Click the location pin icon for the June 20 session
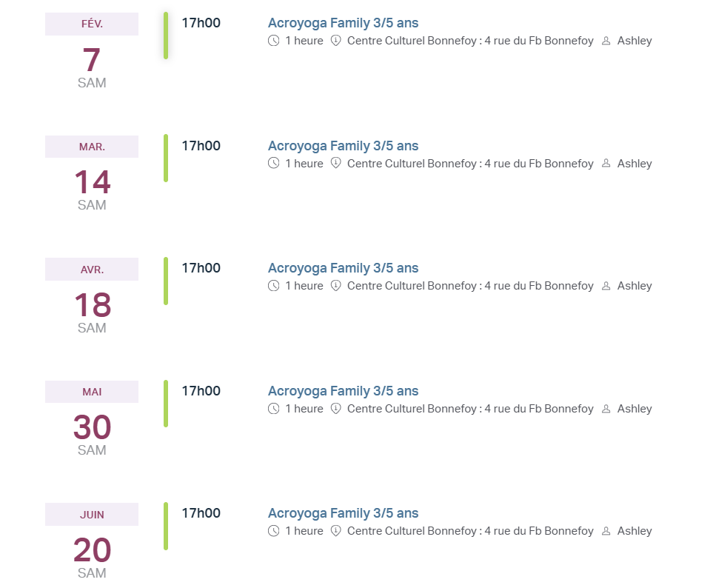The width and height of the screenshot is (713, 588). click(335, 531)
